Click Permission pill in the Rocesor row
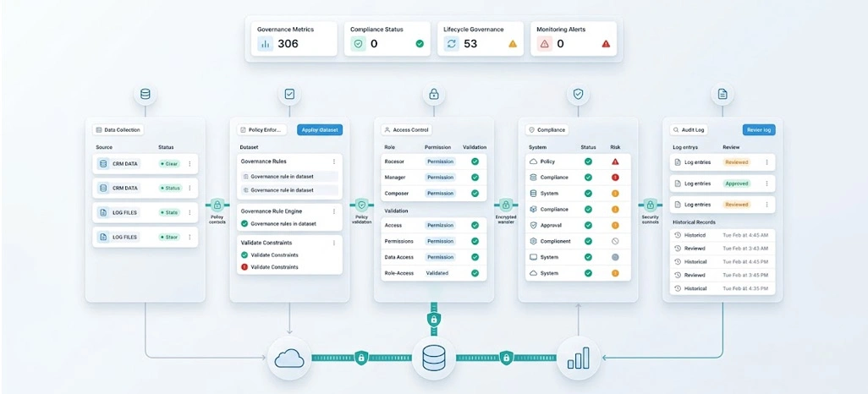Image resolution: width=868 pixels, height=394 pixels. point(440,161)
